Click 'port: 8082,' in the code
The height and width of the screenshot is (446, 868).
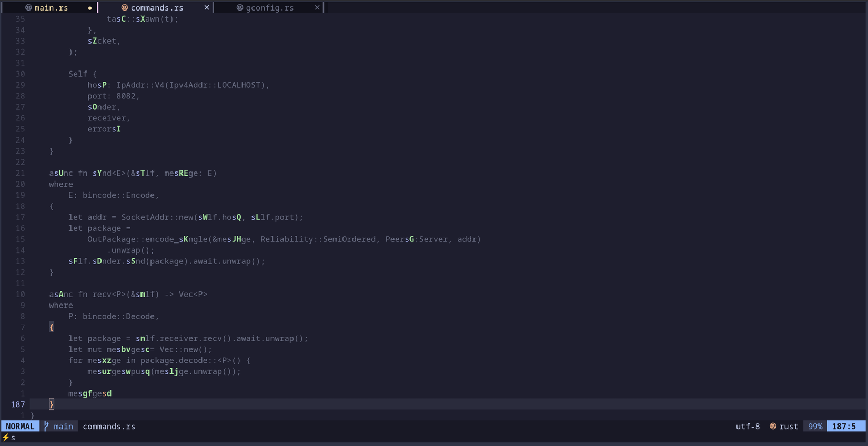[x=114, y=96]
